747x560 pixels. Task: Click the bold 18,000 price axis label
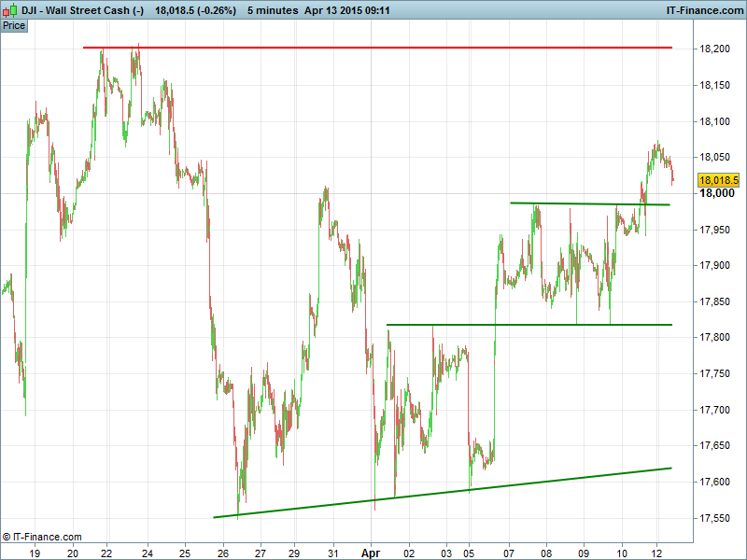[x=716, y=193]
